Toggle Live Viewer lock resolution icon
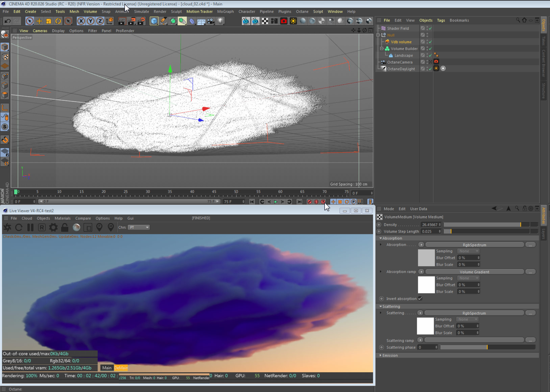550x392 pixels. (x=64, y=227)
